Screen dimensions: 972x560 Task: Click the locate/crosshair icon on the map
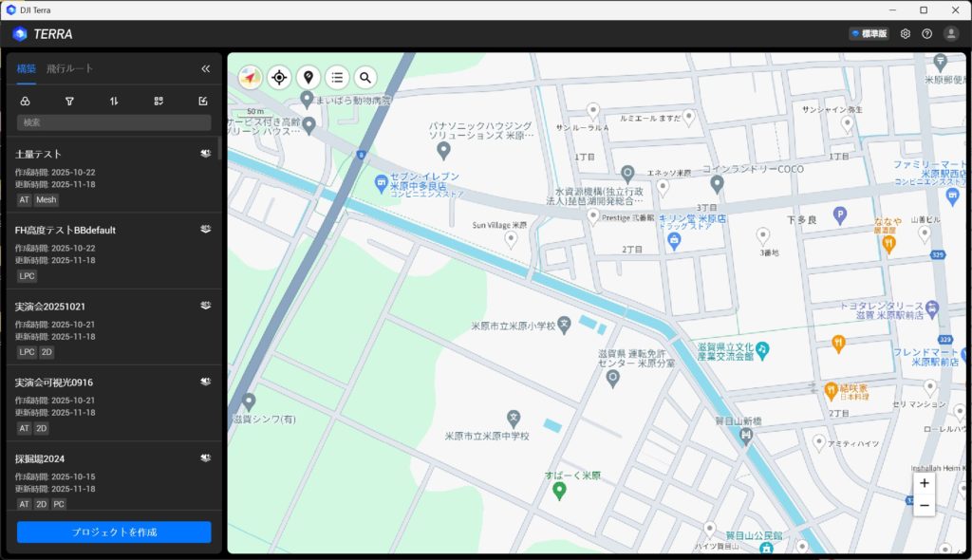point(279,78)
